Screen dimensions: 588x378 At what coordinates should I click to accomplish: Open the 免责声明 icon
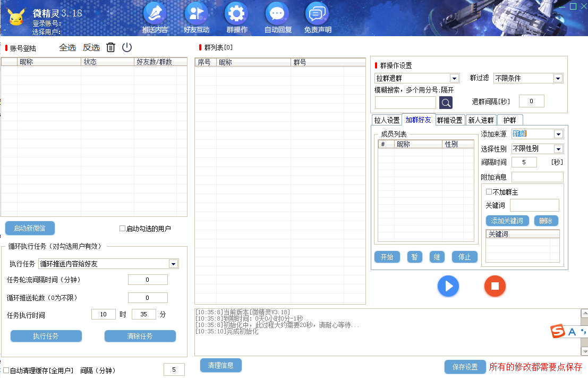317,14
